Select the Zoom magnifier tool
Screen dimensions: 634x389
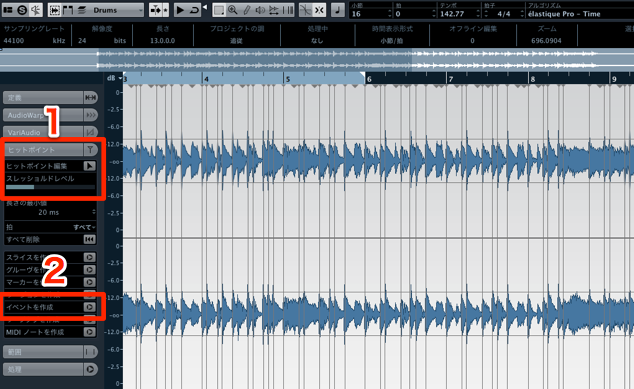tap(232, 10)
